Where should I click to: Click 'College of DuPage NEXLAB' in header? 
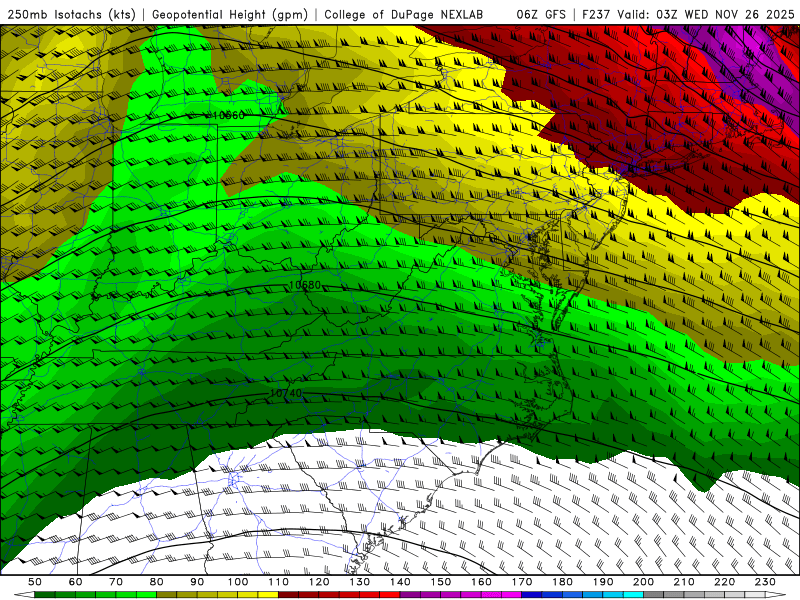pos(404,15)
